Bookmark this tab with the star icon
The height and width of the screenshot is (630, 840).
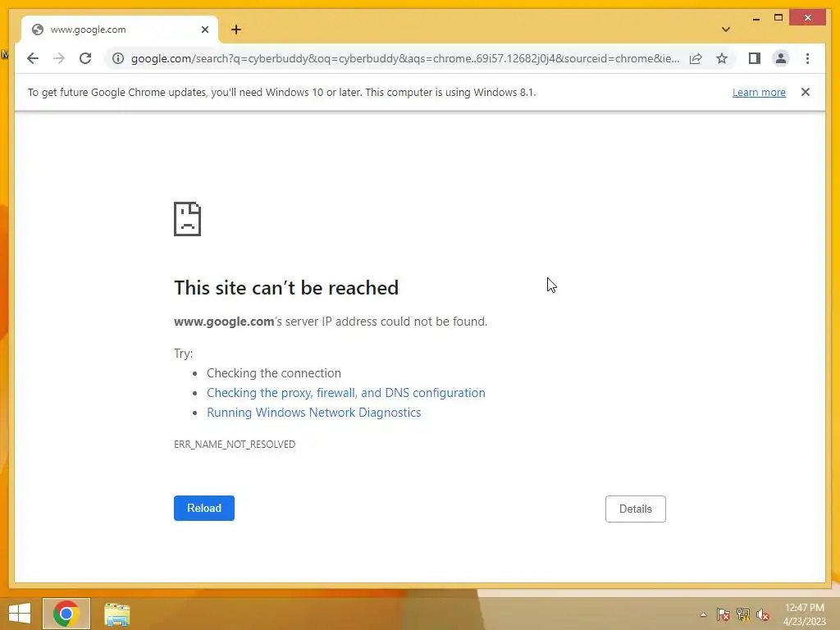(722, 58)
